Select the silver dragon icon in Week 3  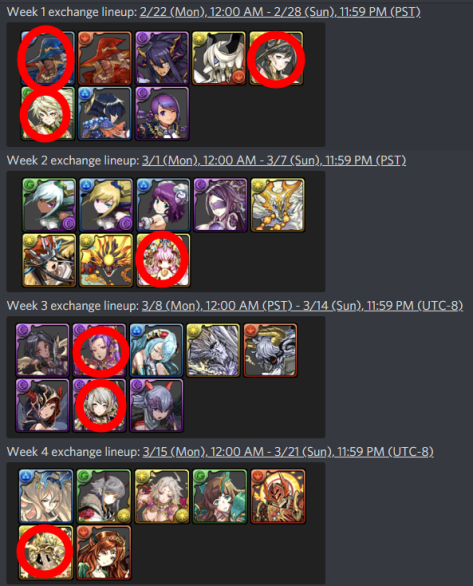click(213, 350)
